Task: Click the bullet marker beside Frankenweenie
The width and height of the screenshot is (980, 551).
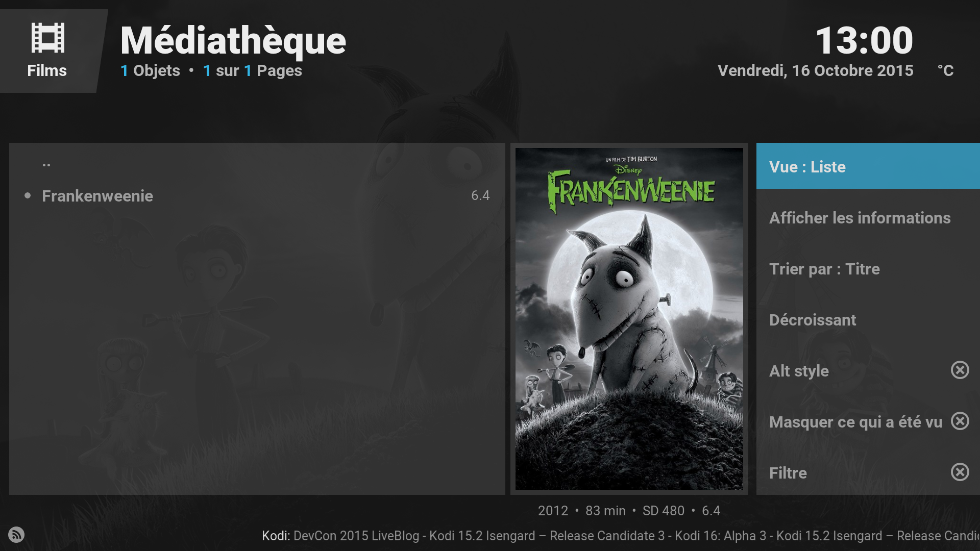Action: (28, 195)
